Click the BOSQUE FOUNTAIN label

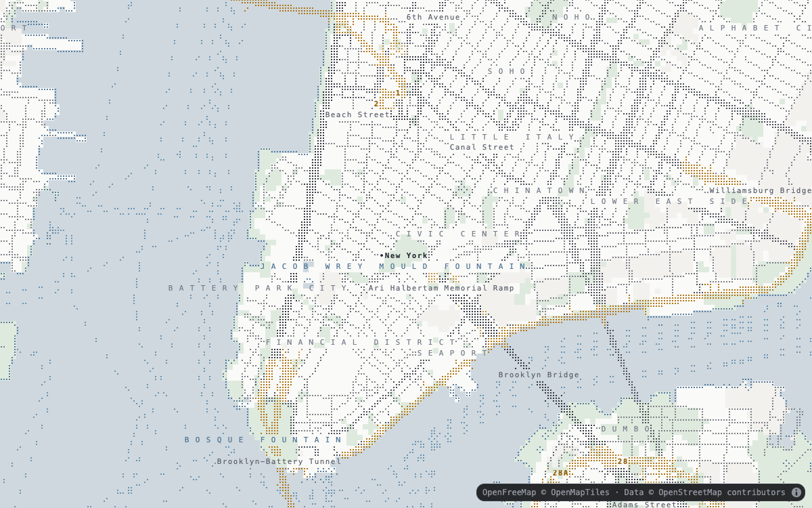[x=264, y=440]
